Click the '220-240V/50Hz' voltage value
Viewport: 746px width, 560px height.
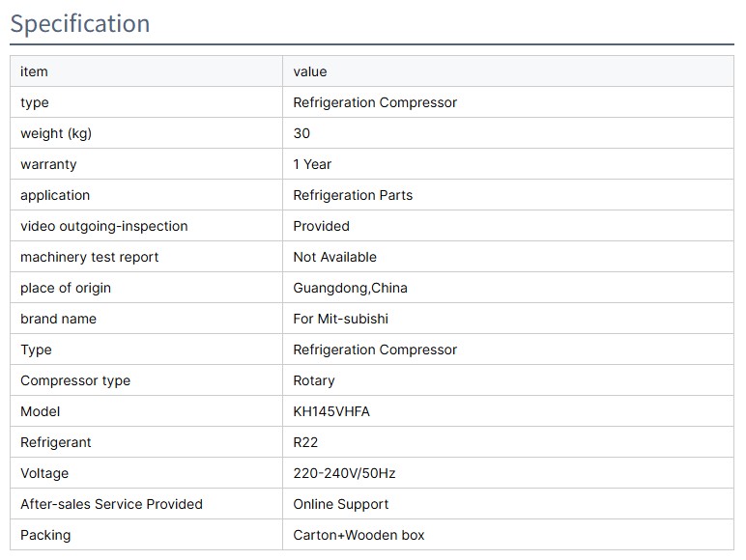tap(344, 473)
